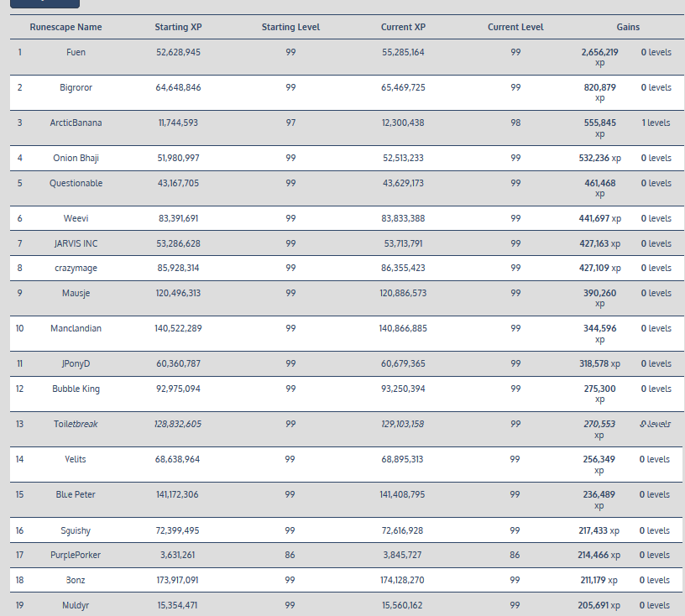Screen dimensions: 685x616
Task: Click the Starting Level column header
Action: pos(290,27)
